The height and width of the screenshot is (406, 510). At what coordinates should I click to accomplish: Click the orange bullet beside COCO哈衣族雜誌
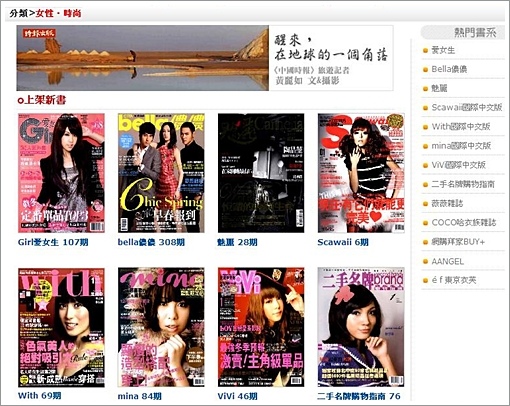click(425, 223)
